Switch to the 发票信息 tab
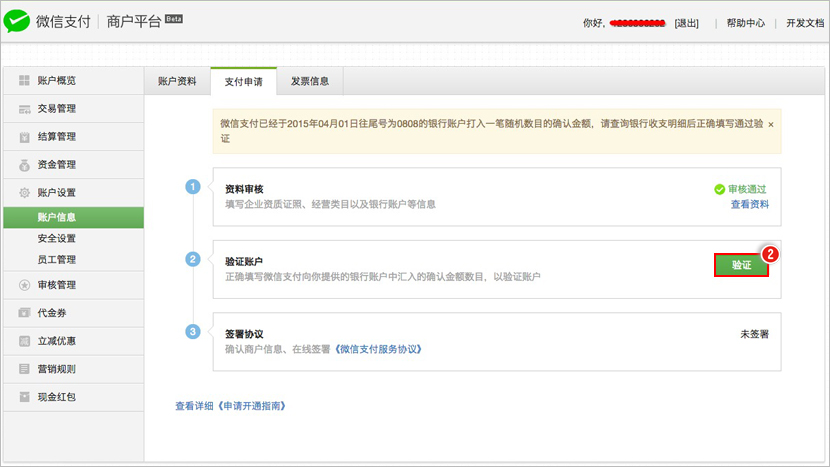 tap(310, 82)
